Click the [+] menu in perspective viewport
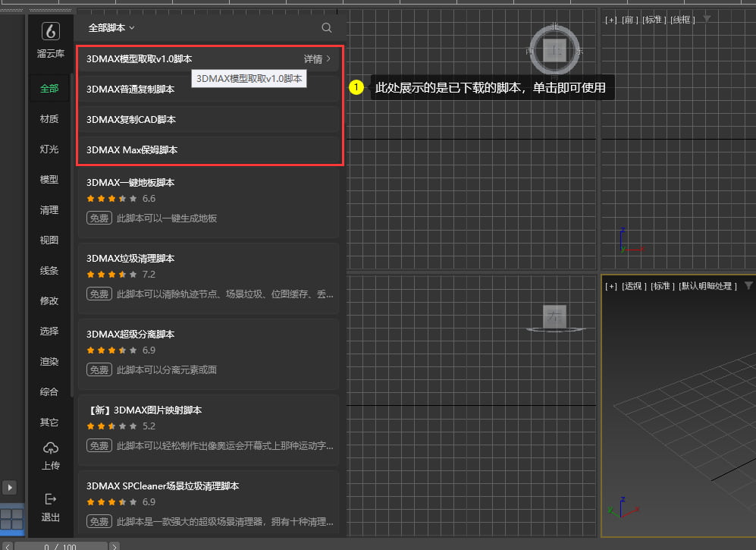The image size is (756, 550). click(x=611, y=286)
